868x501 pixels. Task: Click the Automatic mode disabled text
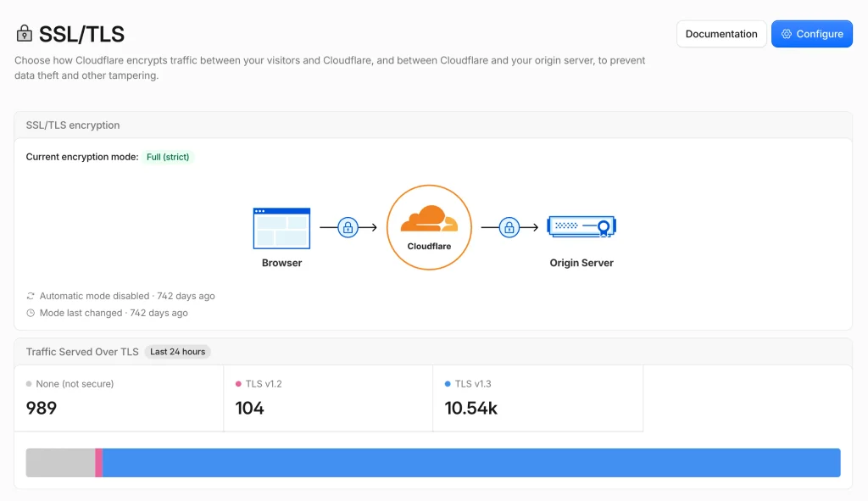(x=94, y=296)
